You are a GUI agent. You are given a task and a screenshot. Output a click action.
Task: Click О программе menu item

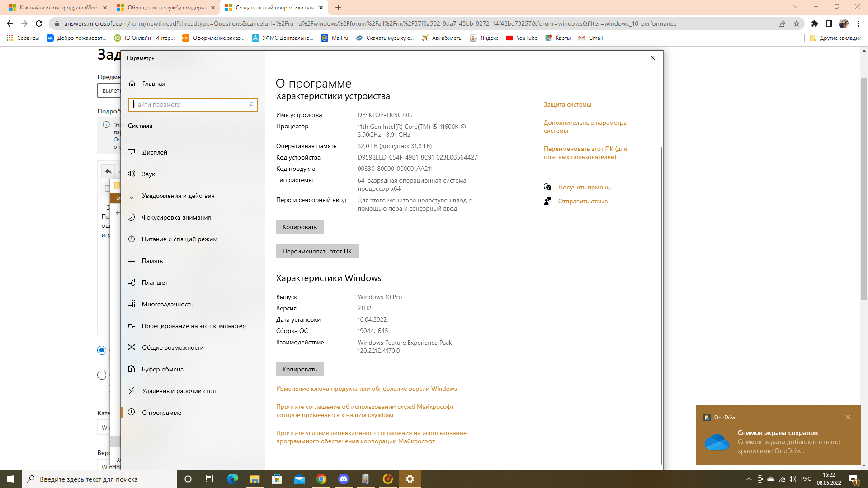(161, 413)
